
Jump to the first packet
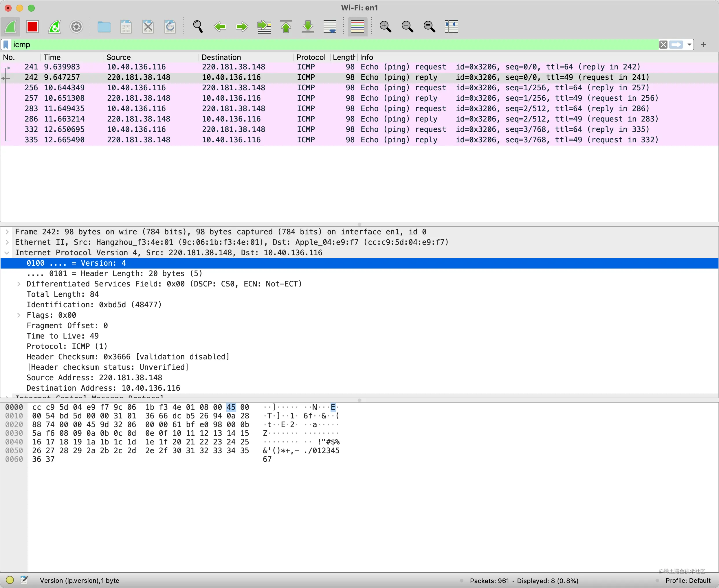click(286, 26)
